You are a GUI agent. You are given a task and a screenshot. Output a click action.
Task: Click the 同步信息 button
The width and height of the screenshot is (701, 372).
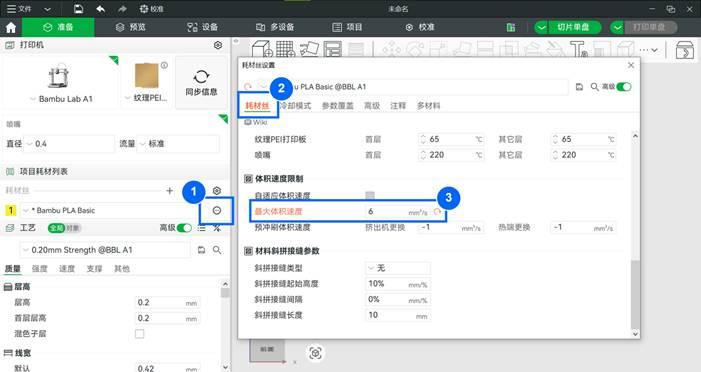[201, 83]
